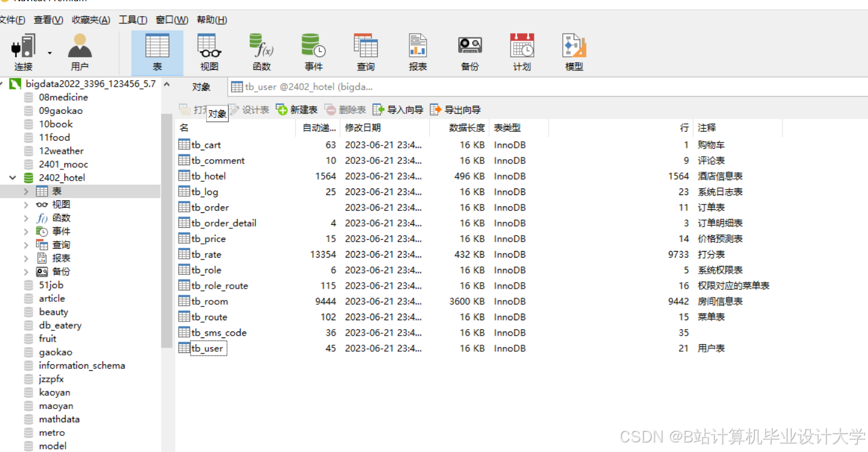
Task: Select the tb_route table icon
Action: 185,317
